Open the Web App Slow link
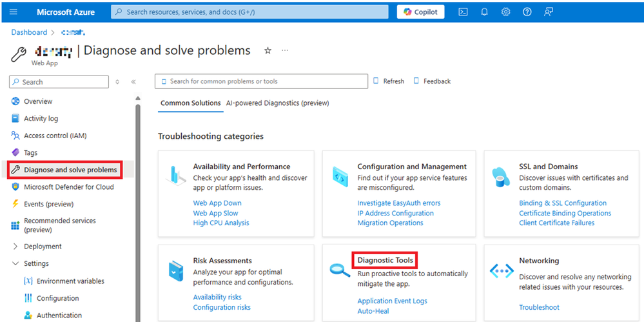 pos(215,213)
